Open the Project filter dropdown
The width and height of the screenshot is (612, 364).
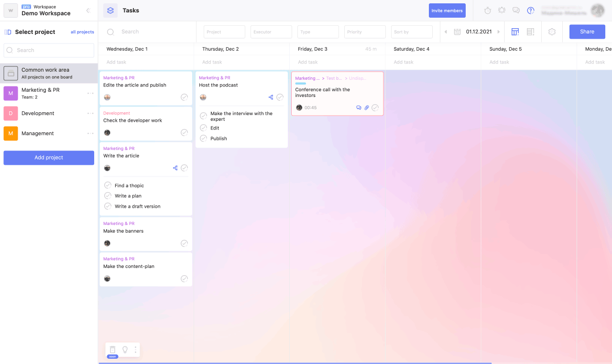[x=224, y=32]
